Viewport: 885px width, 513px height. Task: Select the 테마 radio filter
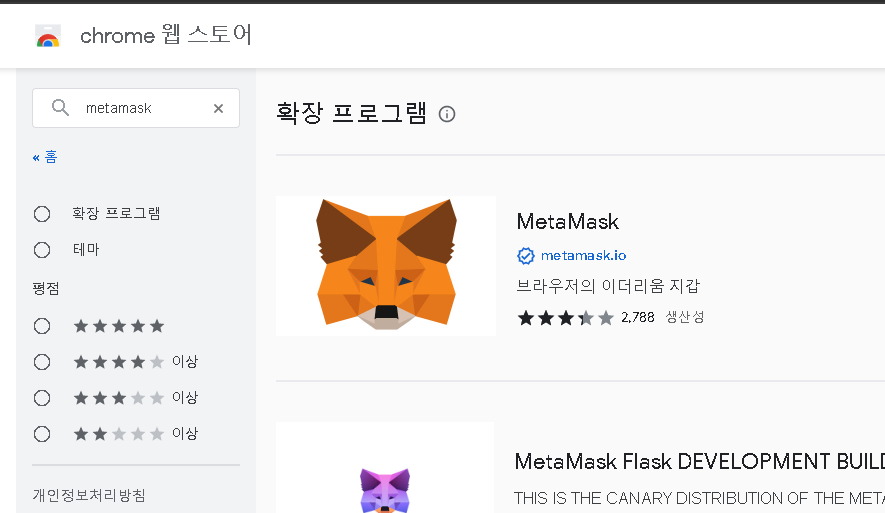click(x=42, y=249)
